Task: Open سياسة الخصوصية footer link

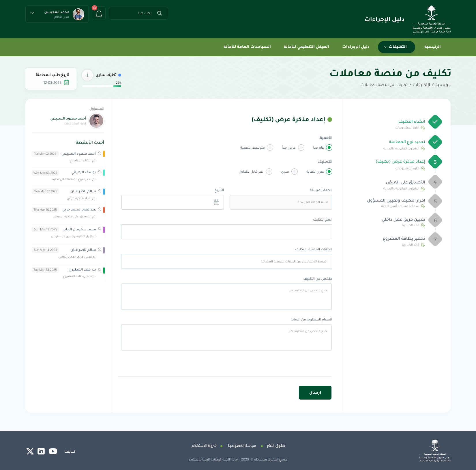Action: tap(242, 446)
